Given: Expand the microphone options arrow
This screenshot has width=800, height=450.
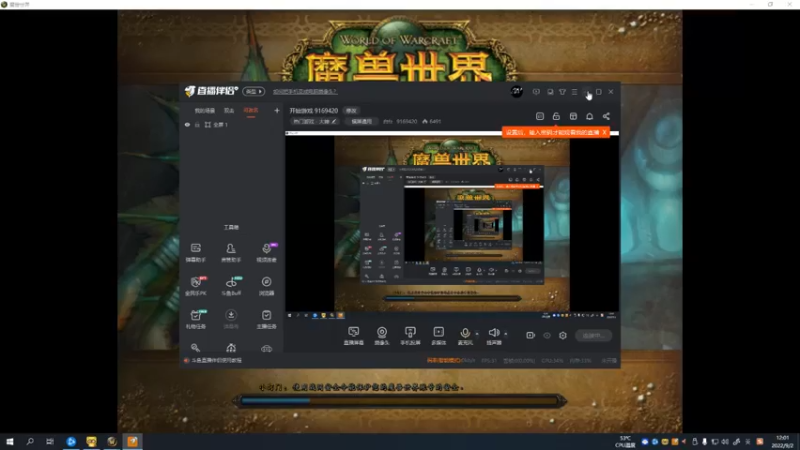Looking at the screenshot, I should point(477,334).
